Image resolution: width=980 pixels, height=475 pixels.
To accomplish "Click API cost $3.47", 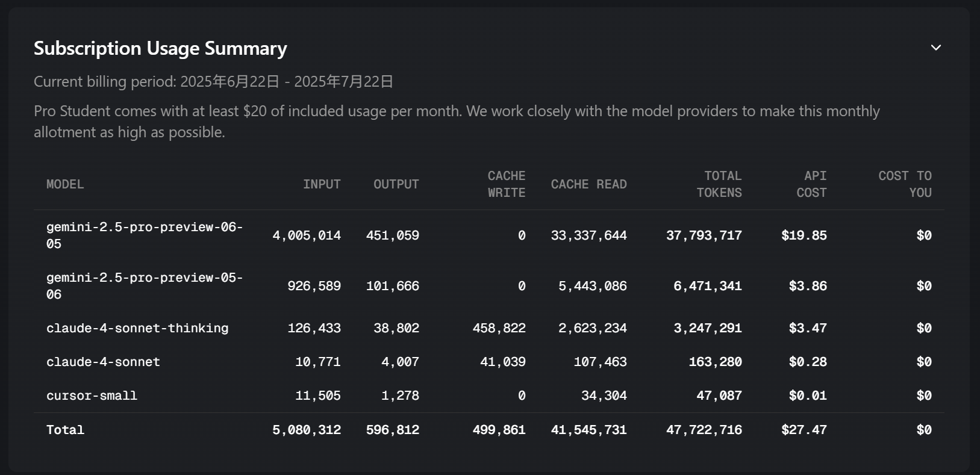I will point(808,328).
